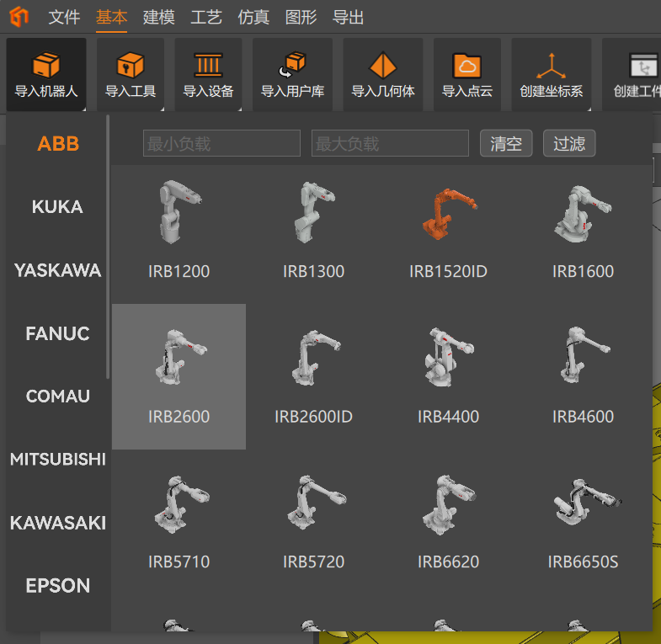Focus the 最大负载 maximum payload field

click(x=390, y=143)
